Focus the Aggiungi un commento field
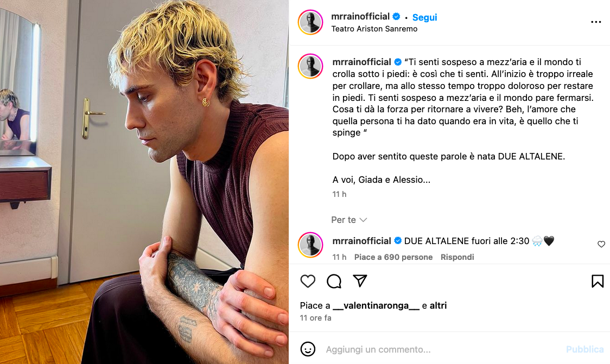The image size is (610, 364). (443, 349)
